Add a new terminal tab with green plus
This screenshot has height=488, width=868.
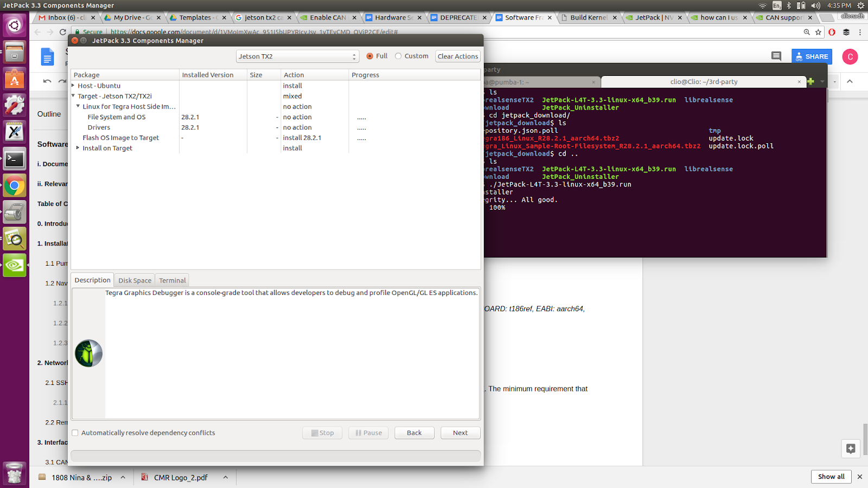coord(810,81)
